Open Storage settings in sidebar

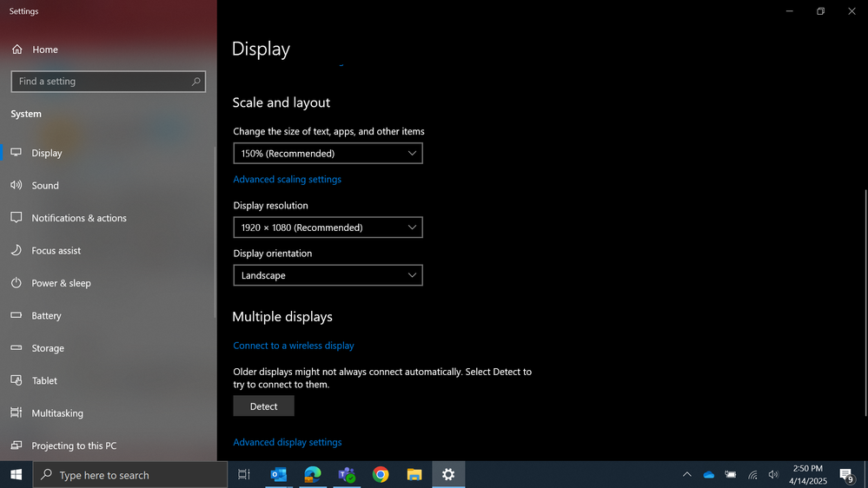click(48, 348)
